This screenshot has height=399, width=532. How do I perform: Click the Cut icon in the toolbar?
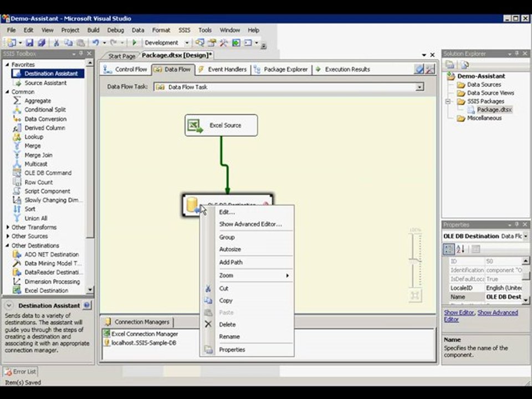click(57, 43)
